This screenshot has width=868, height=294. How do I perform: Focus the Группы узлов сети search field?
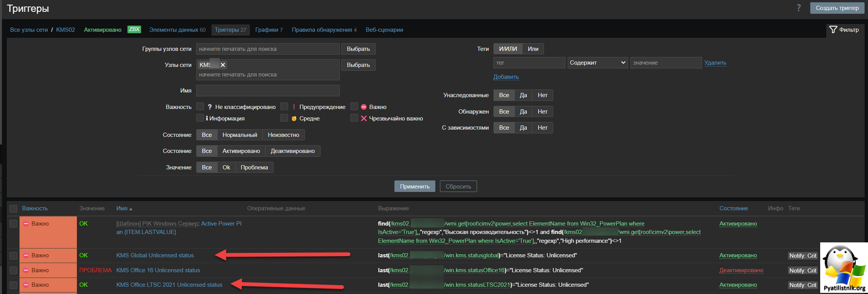click(268, 49)
